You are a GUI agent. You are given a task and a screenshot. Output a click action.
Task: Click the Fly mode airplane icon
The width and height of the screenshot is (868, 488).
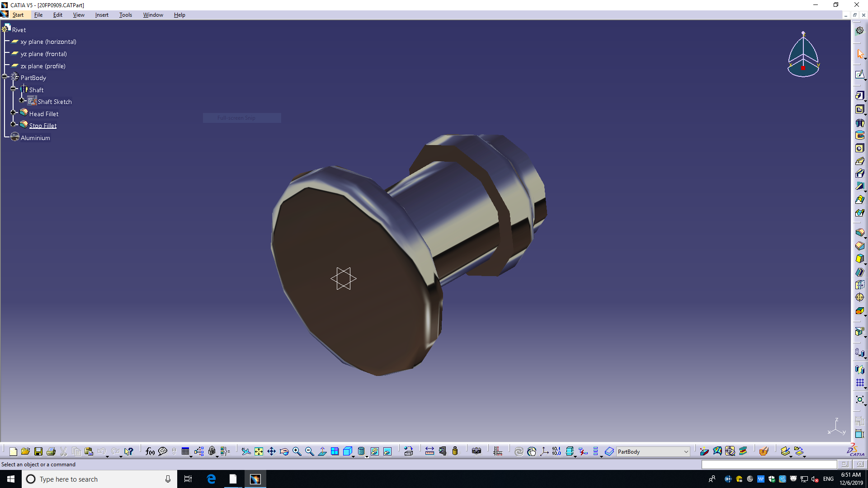coord(246,451)
